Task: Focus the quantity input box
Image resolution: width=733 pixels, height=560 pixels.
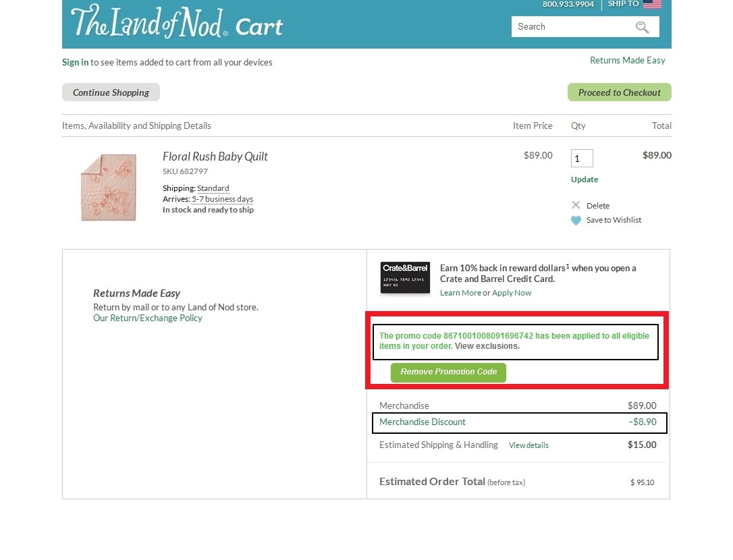Action: (x=582, y=159)
